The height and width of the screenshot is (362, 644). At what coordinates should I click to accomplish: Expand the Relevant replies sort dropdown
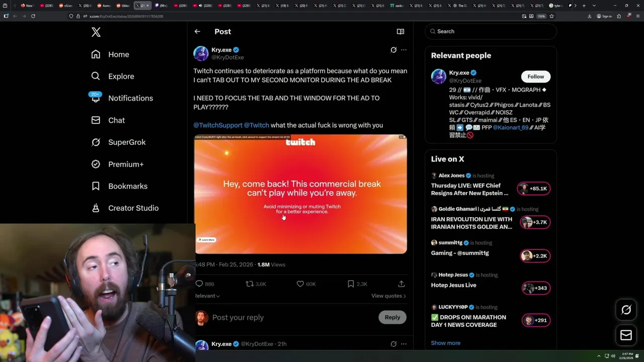pos(207,296)
